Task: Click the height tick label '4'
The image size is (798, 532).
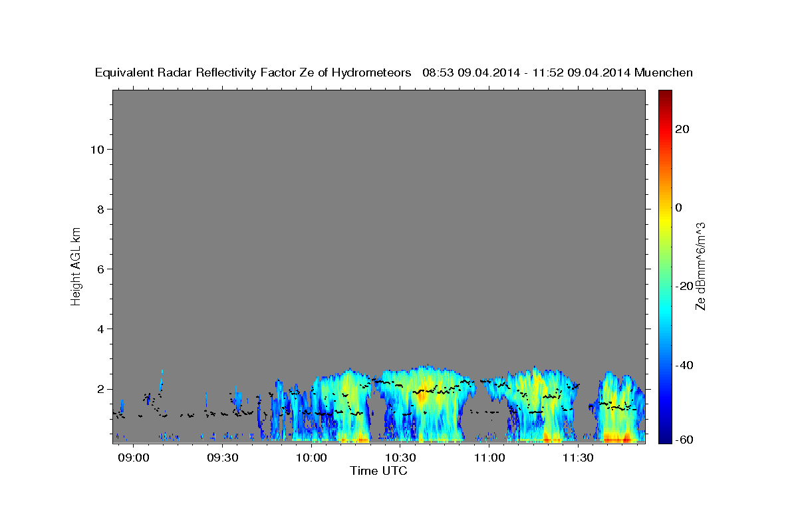Action: [100, 329]
